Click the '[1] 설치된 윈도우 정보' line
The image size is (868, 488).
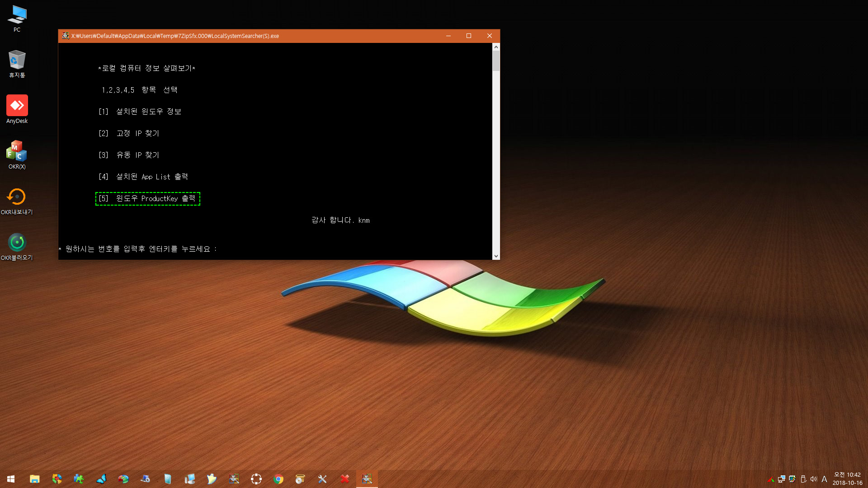tap(140, 112)
